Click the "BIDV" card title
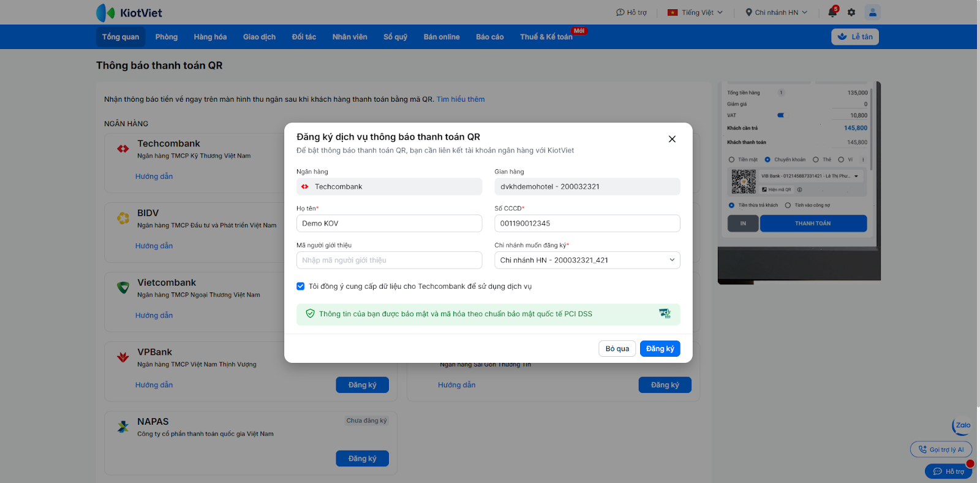Screen dimensions: 980x483 click(x=148, y=213)
